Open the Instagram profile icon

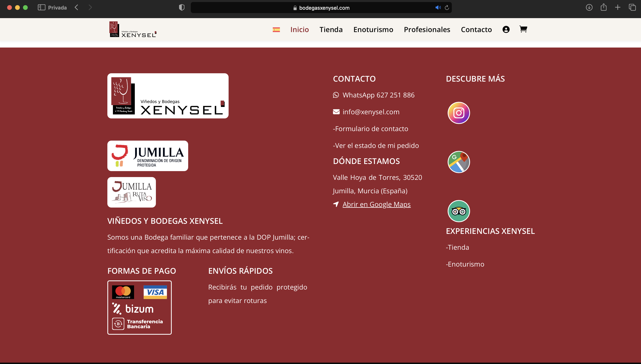[459, 113]
